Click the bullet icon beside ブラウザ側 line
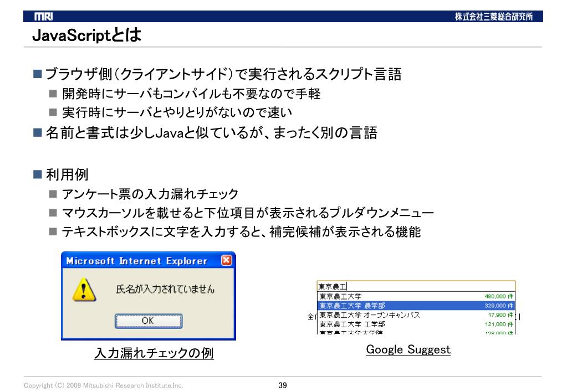The width and height of the screenshot is (567, 392). tap(38, 75)
